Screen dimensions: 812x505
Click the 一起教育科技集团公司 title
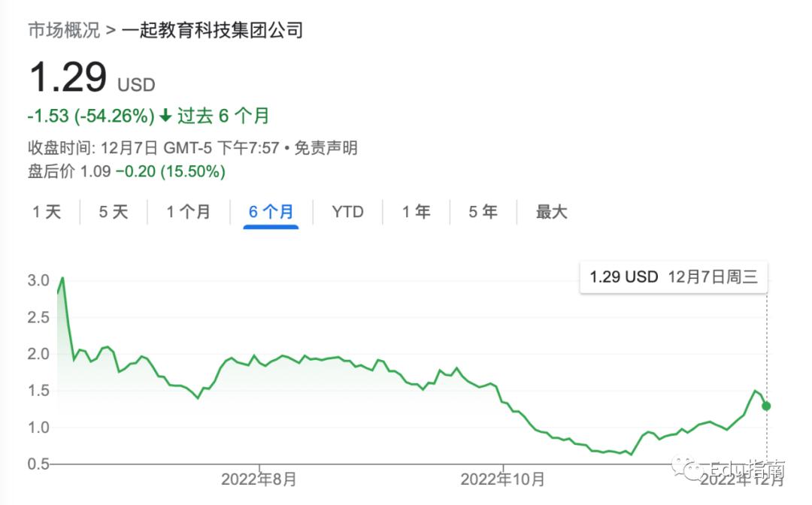coord(212,30)
